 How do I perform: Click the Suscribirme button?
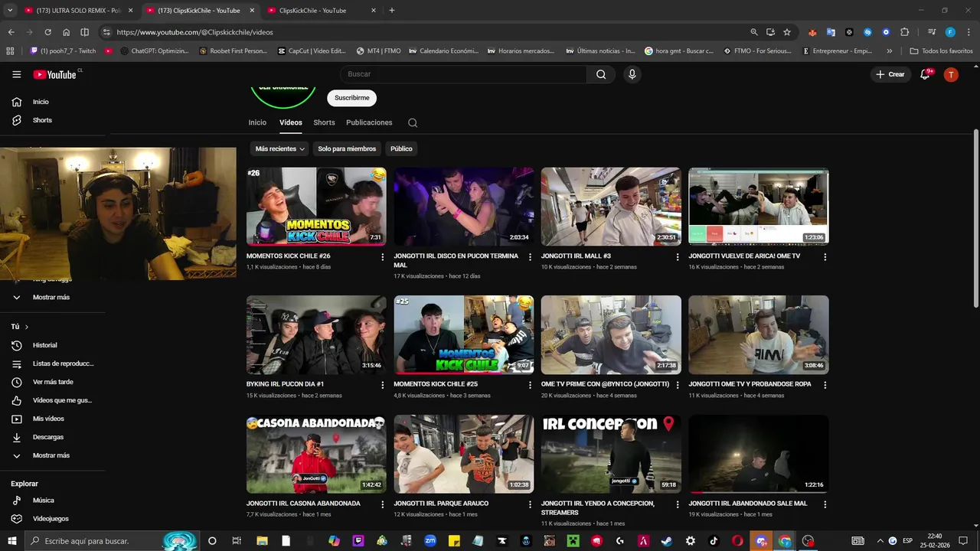(351, 98)
